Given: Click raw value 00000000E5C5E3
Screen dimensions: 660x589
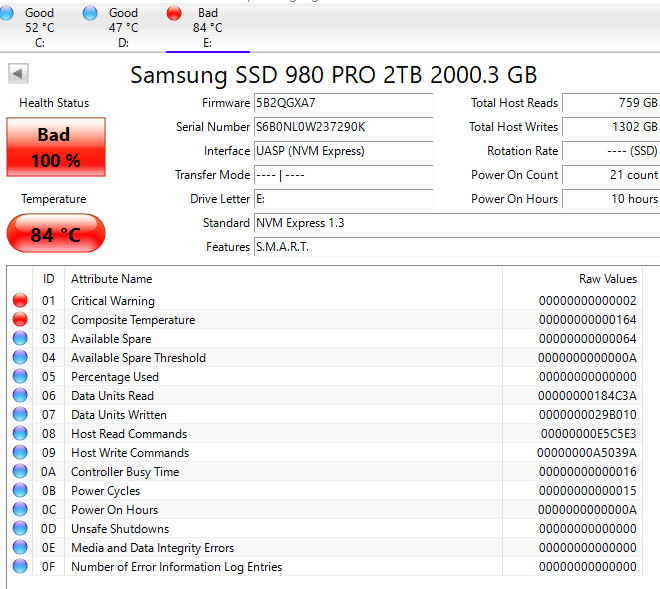Looking at the screenshot, I should point(588,434).
